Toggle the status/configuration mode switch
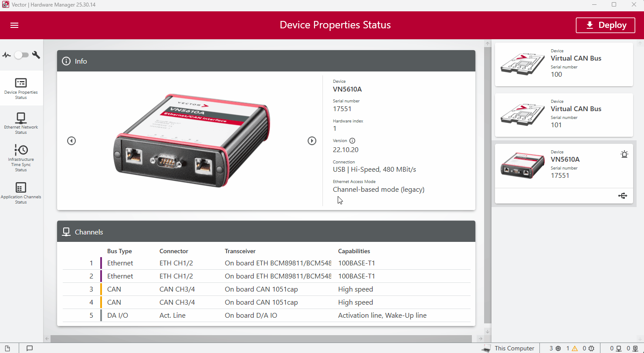Image resolution: width=644 pixels, height=353 pixels. point(21,55)
